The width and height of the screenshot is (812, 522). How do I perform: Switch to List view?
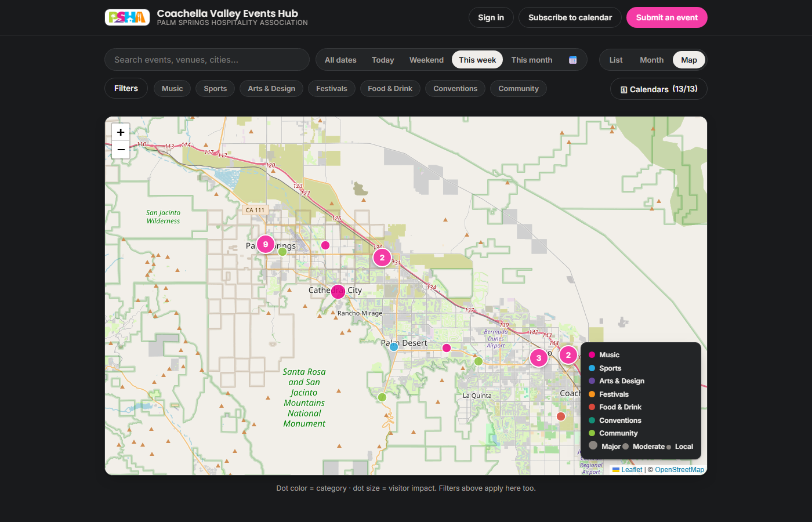click(x=616, y=60)
